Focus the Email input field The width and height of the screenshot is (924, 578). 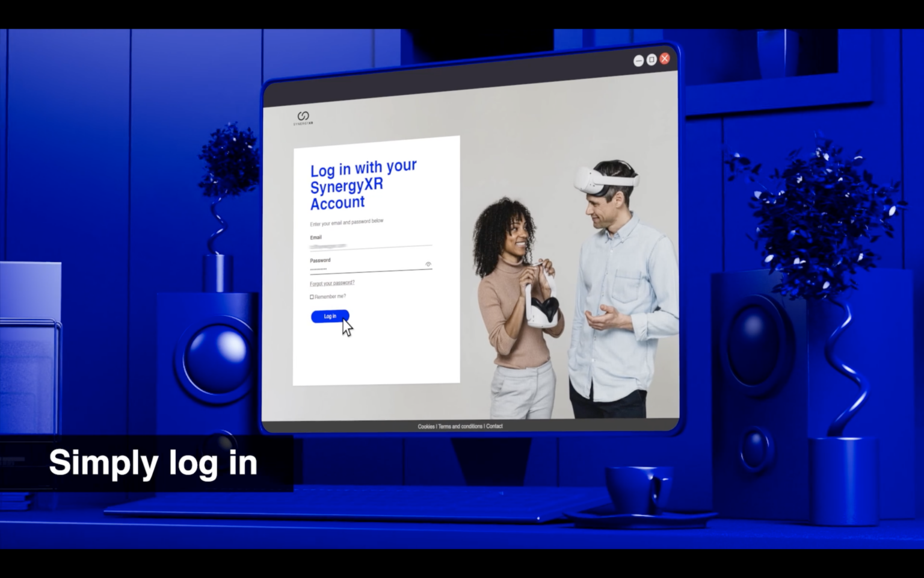pyautogui.click(x=370, y=246)
